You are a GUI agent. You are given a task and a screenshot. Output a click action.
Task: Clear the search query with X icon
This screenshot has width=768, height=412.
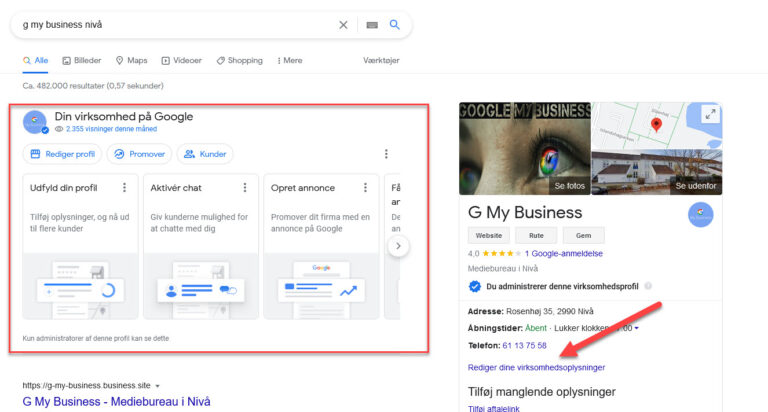point(343,25)
